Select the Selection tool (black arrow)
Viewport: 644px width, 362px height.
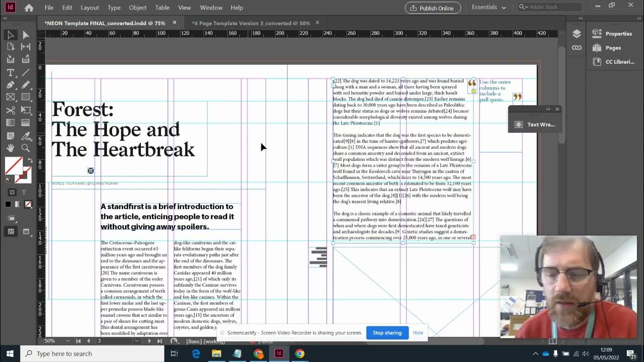[x=10, y=35]
